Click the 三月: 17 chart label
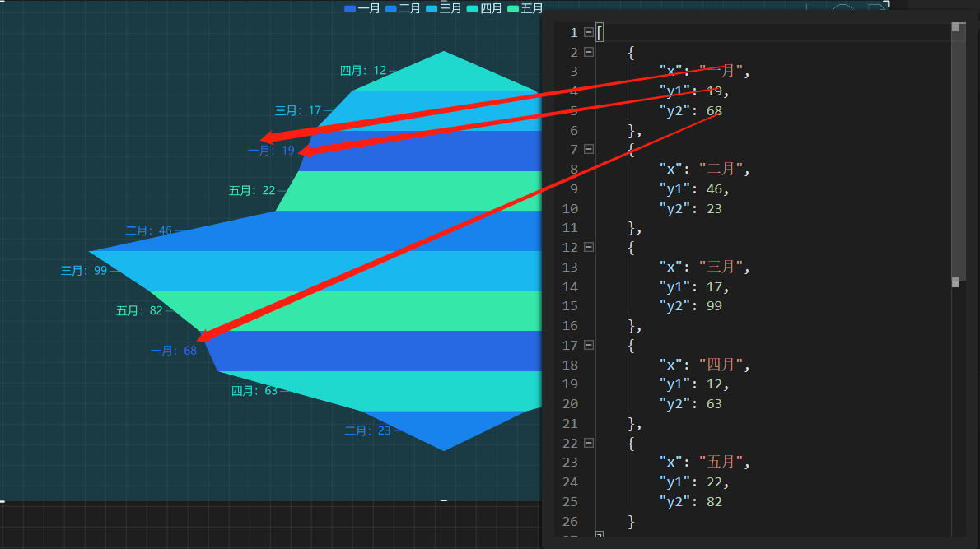This screenshot has height=549, width=980. (298, 110)
